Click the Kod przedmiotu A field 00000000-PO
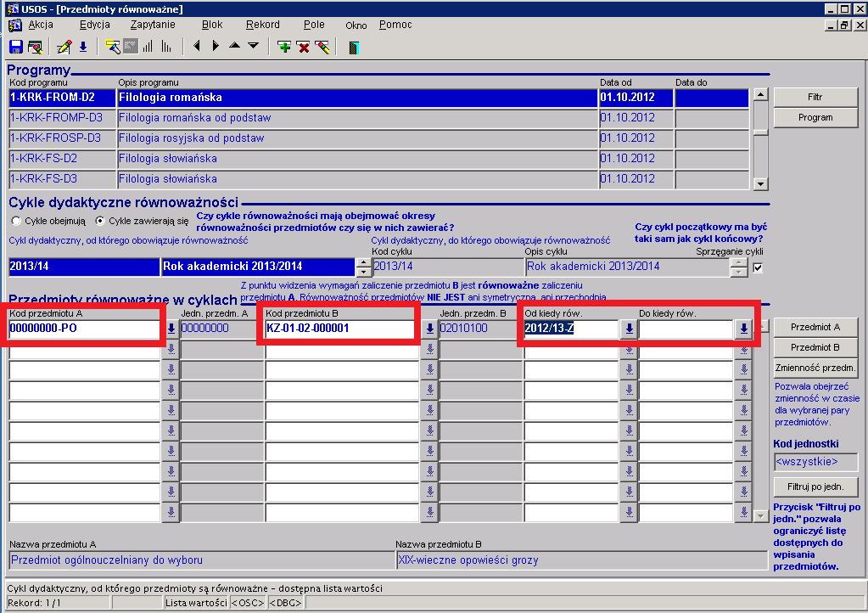The image size is (868, 613). (x=85, y=329)
